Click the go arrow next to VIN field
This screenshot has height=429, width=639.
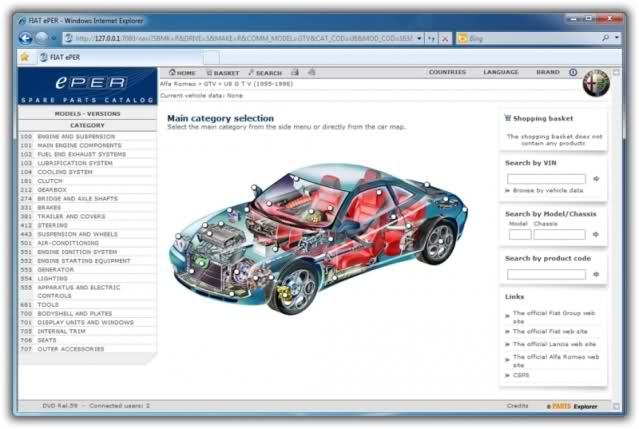596,179
